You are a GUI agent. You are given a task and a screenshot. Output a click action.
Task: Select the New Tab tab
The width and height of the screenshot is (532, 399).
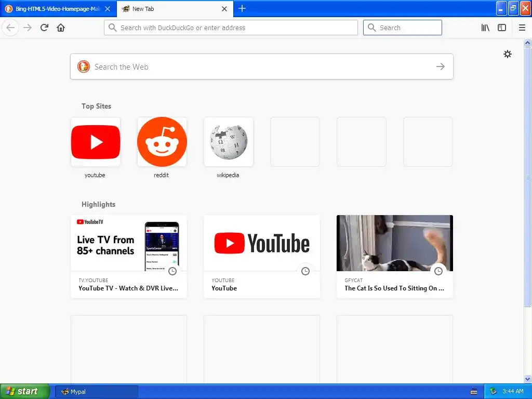[175, 9]
